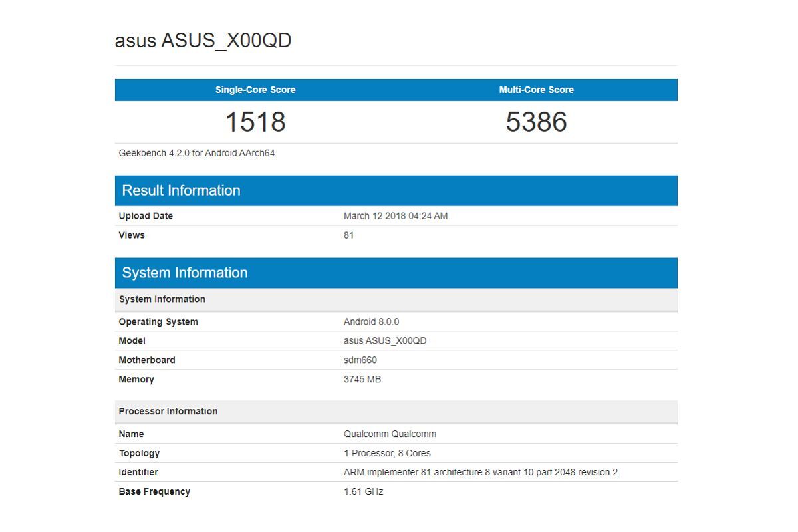Select the Android 8.0.0 value
The height and width of the screenshot is (532, 798).
coord(370,321)
